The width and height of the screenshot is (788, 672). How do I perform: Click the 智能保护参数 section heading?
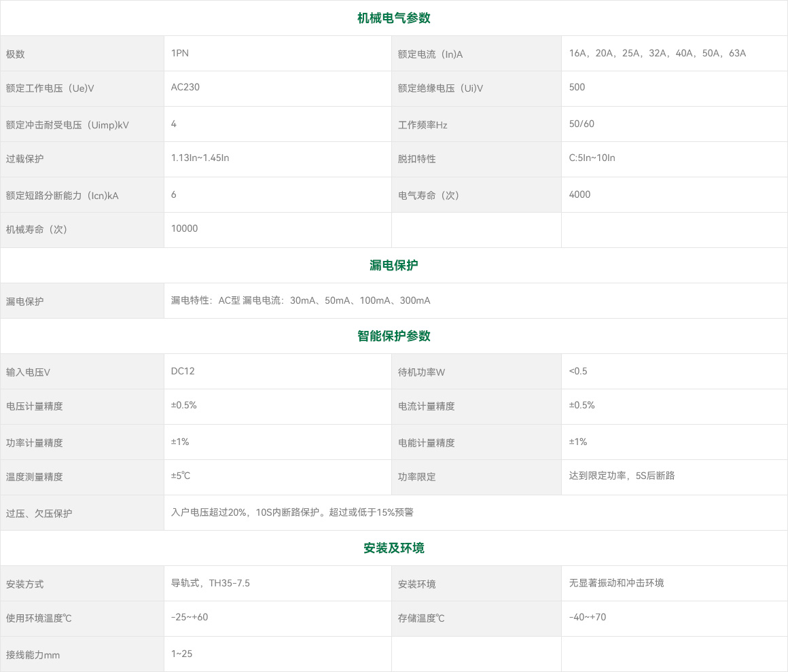(394, 336)
